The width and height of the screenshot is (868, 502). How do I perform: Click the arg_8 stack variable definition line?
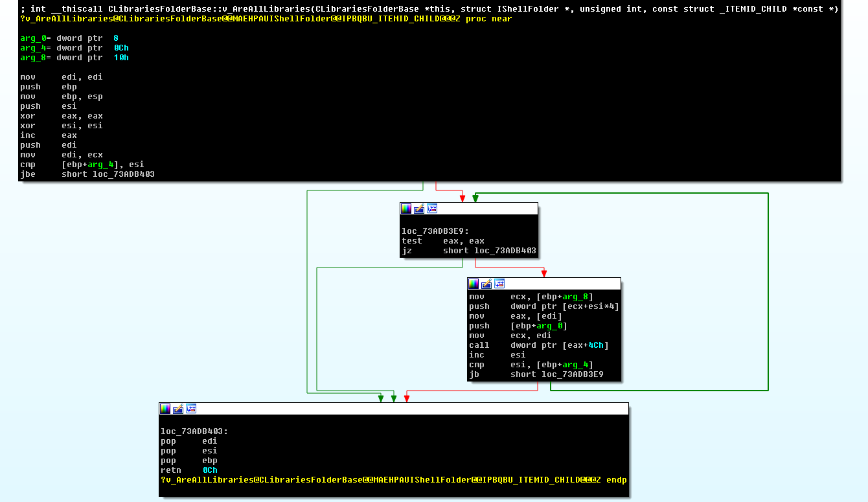click(x=33, y=57)
